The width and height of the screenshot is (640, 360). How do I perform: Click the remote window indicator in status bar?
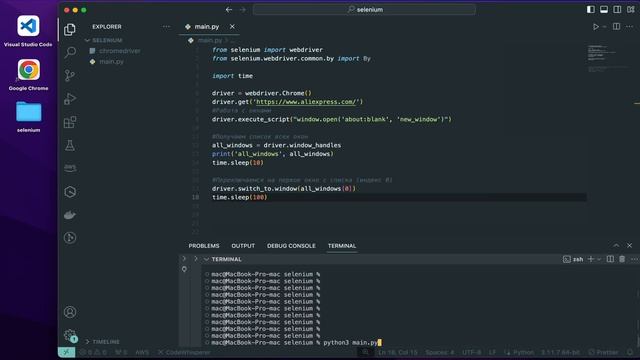[66, 352]
